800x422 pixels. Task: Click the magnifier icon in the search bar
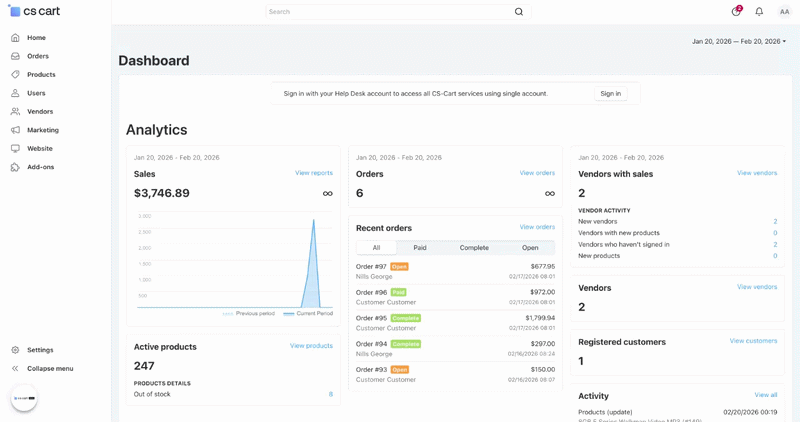click(518, 12)
